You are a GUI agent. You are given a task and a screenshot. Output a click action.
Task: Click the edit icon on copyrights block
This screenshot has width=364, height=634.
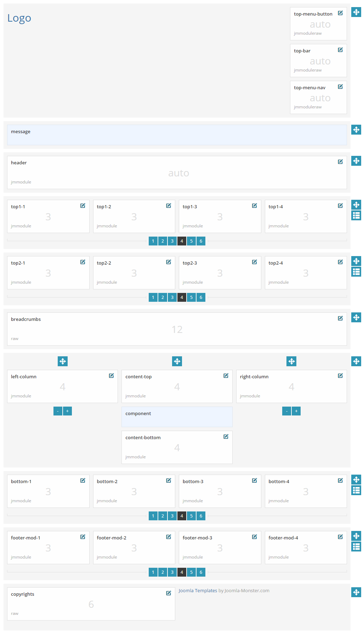click(x=169, y=593)
